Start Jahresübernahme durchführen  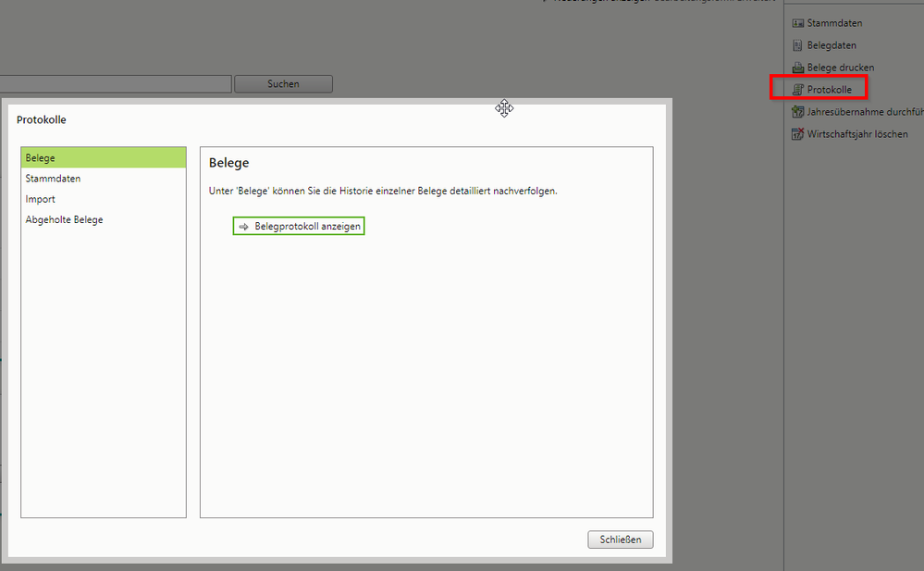(865, 111)
